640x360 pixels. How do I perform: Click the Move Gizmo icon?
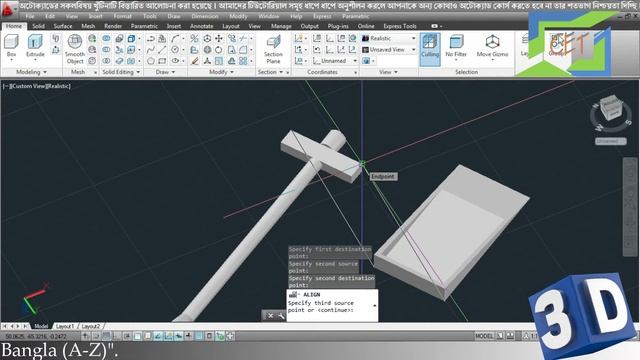tap(492, 47)
